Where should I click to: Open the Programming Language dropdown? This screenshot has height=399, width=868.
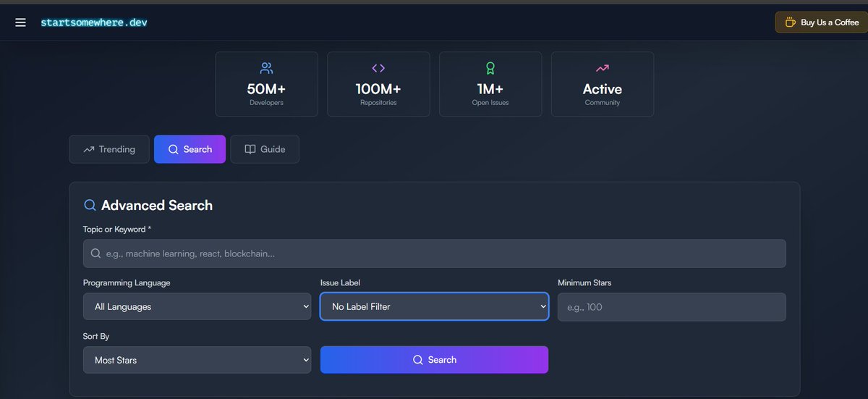point(197,306)
